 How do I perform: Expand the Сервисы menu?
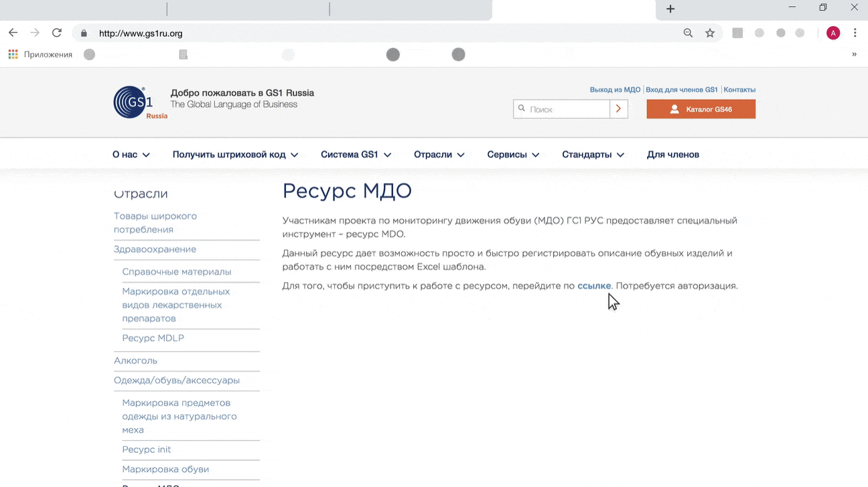(513, 155)
